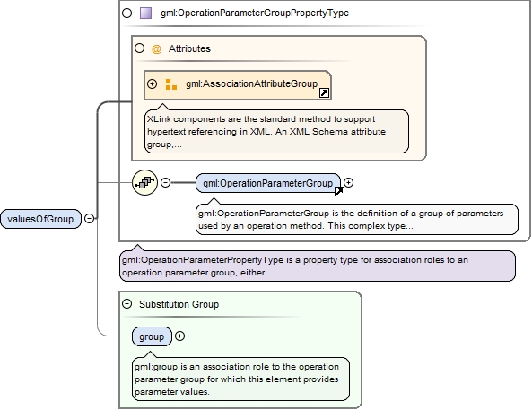Select the gml:AssociationAttributeGroup box
Image resolution: width=532 pixels, height=410 pixels.
(x=238, y=85)
